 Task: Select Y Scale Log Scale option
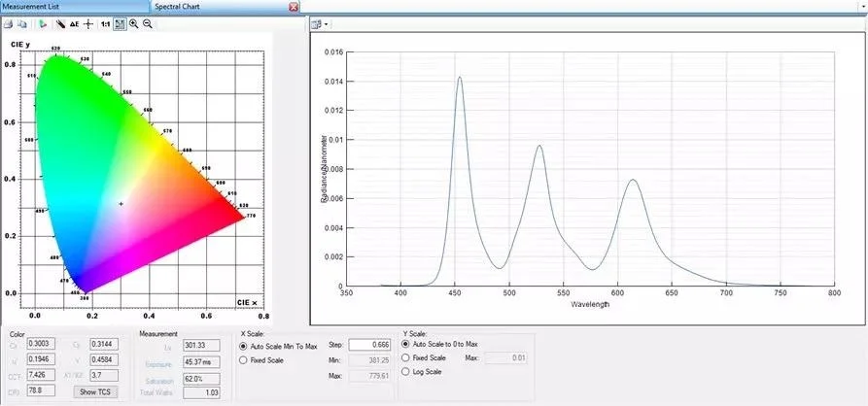coord(422,372)
